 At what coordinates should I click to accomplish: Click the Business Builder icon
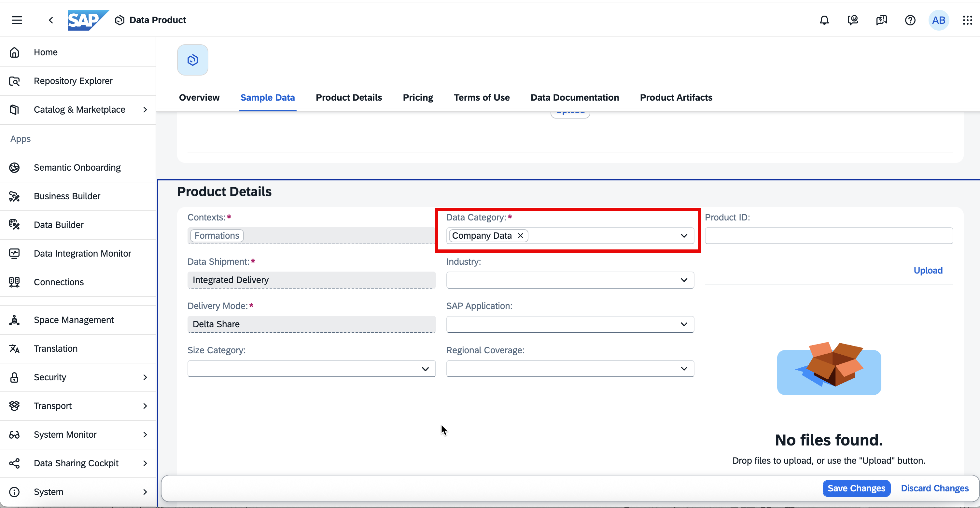pyautogui.click(x=14, y=196)
